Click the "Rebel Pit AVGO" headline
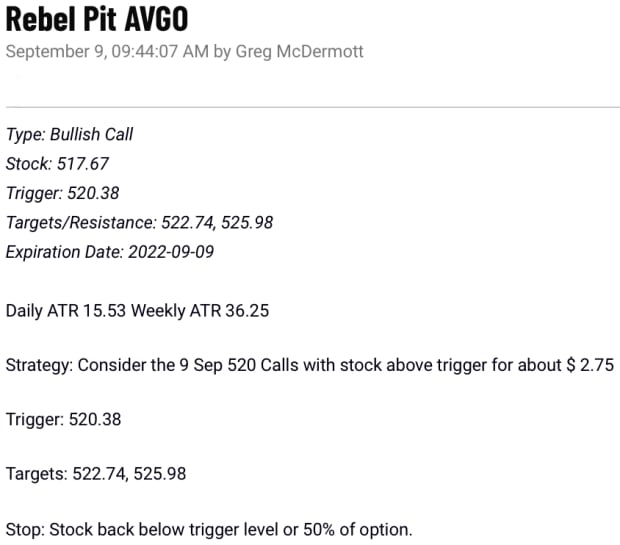Viewport: 620px width, 545px height. tap(96, 19)
